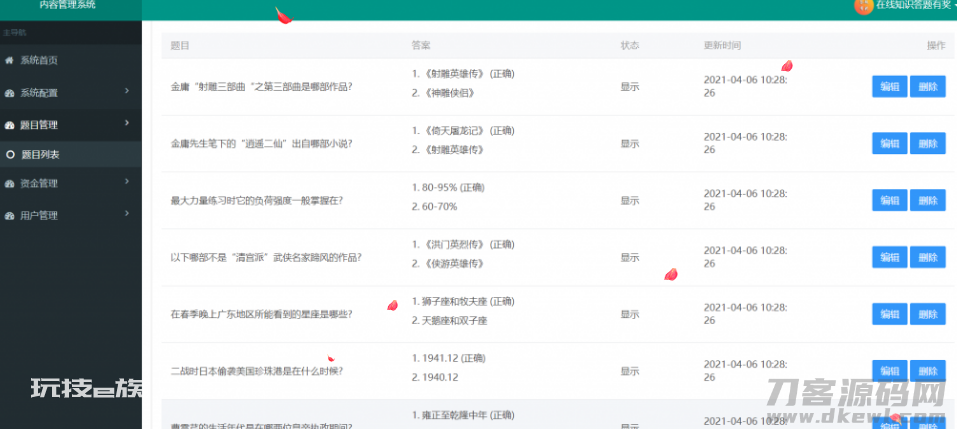Click the circle icon beside 题目列表
The height and width of the screenshot is (429, 957).
[x=10, y=155]
